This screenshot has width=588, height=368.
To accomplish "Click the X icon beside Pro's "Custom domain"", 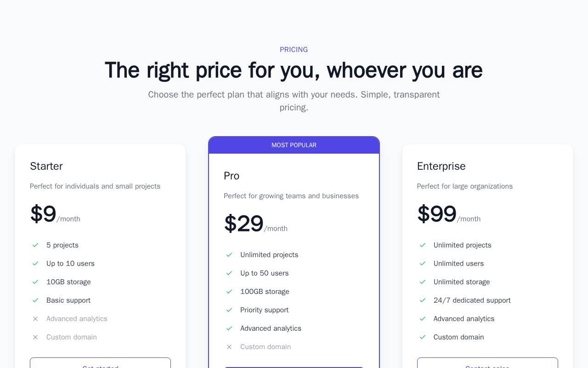I will 229,347.
